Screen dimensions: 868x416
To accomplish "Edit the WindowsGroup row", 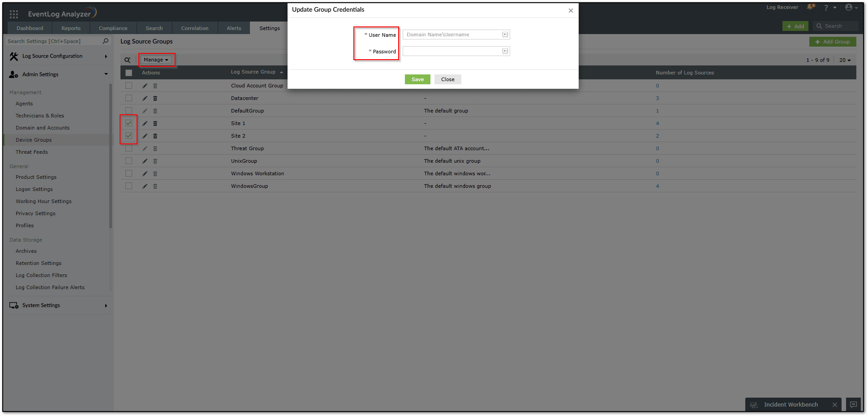I will point(145,186).
